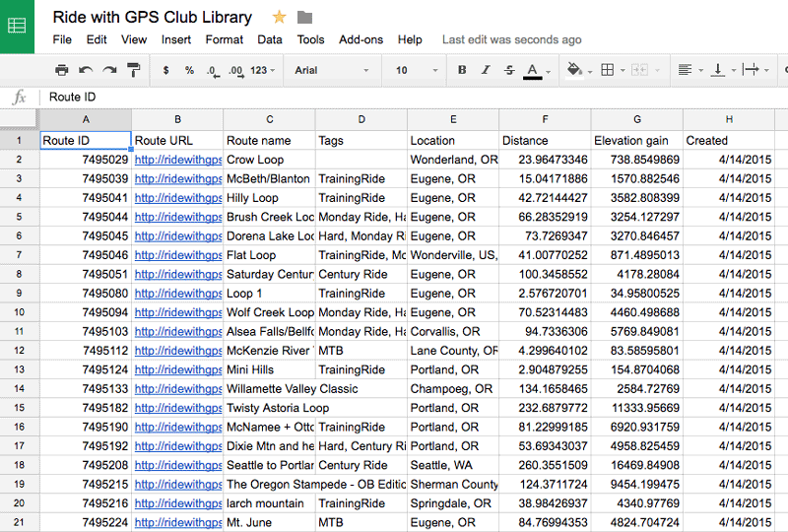Open horizontal align options
788x532 pixels.
point(685,70)
